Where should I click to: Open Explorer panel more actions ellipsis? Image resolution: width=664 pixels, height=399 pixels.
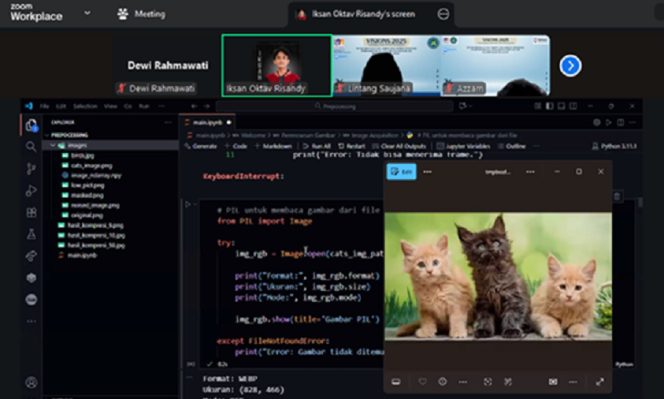[168, 122]
